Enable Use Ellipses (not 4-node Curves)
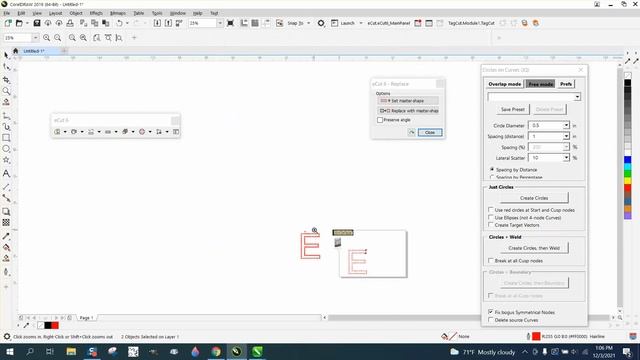Image resolution: width=640 pixels, height=360 pixels. (x=491, y=217)
